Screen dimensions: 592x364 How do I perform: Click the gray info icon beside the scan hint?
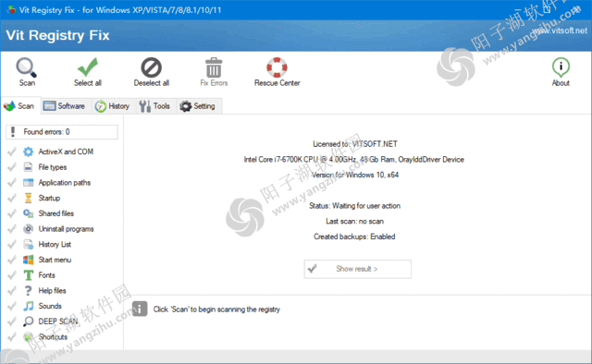140,309
